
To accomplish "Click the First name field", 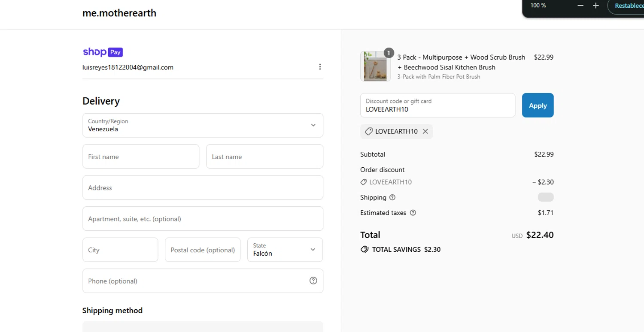I will [x=141, y=157].
